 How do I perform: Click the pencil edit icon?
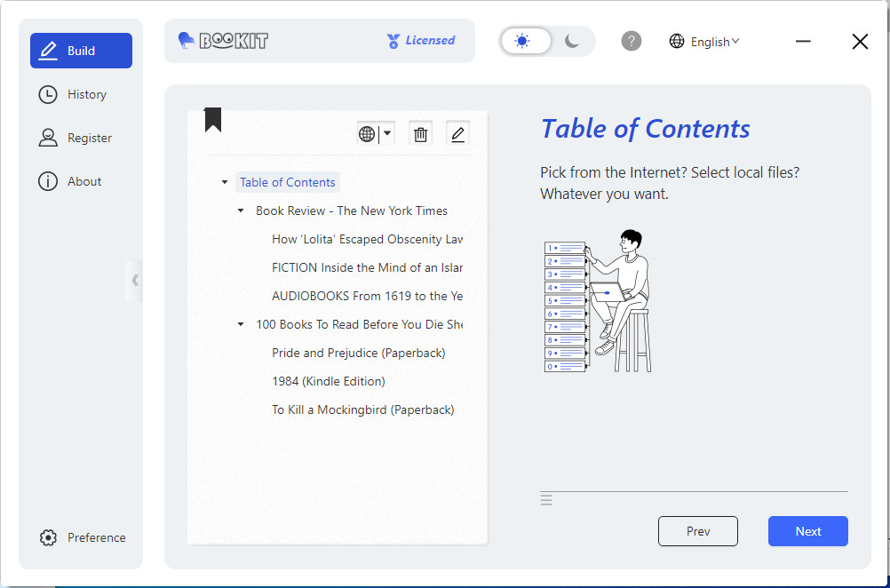tap(458, 134)
